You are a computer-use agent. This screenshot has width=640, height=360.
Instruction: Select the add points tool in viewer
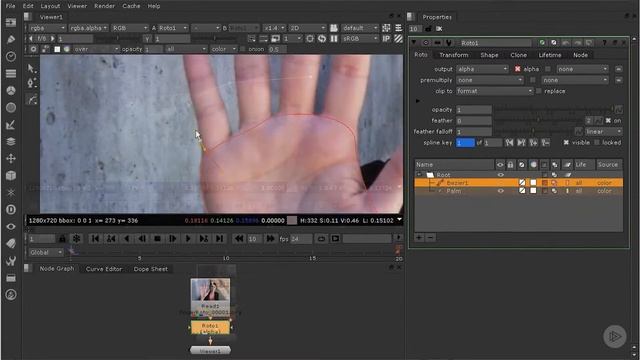31,83
